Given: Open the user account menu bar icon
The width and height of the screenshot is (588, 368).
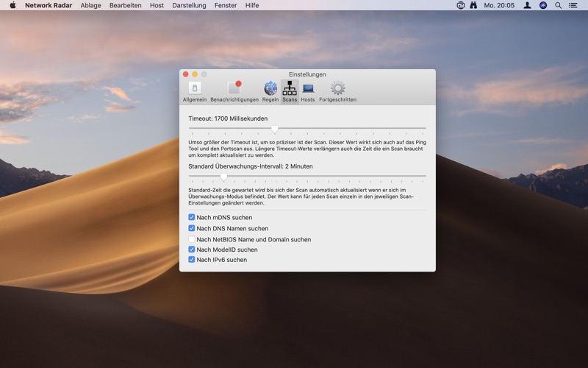Looking at the screenshot, I should 527,5.
